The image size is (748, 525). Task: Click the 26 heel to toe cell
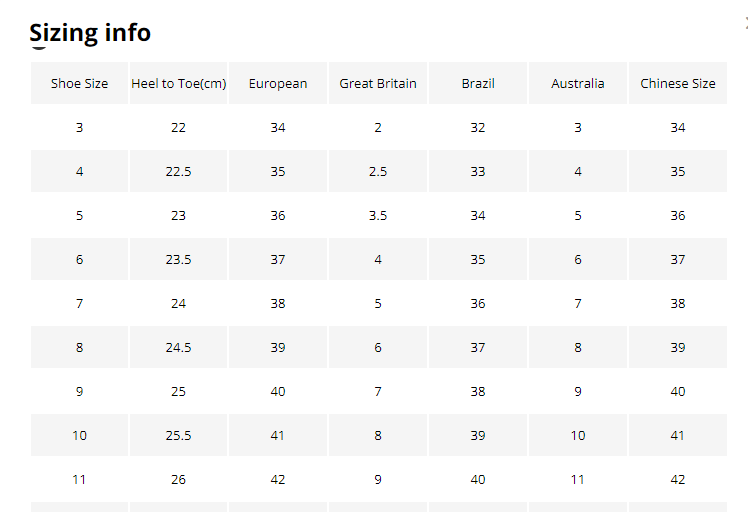click(178, 480)
